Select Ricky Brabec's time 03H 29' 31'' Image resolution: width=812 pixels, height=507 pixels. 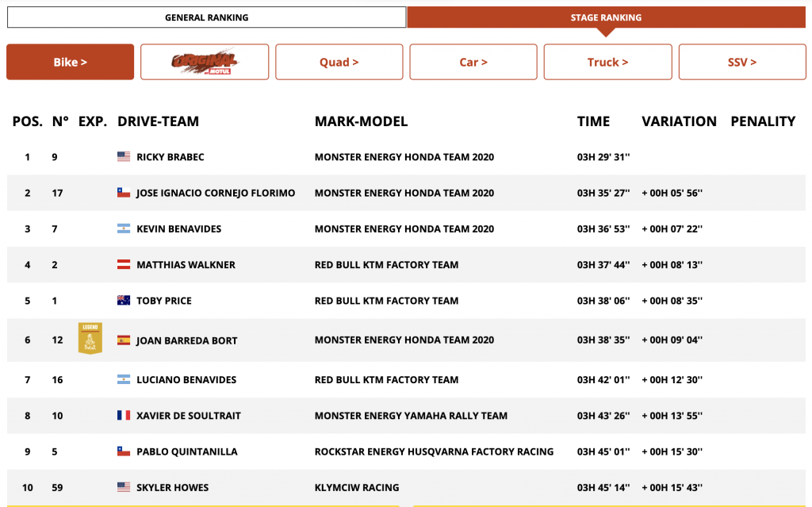pos(603,157)
